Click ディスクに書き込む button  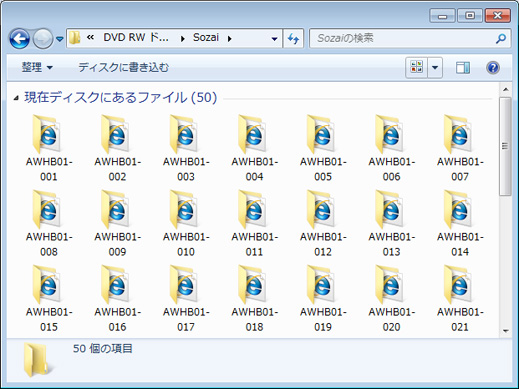(123, 67)
